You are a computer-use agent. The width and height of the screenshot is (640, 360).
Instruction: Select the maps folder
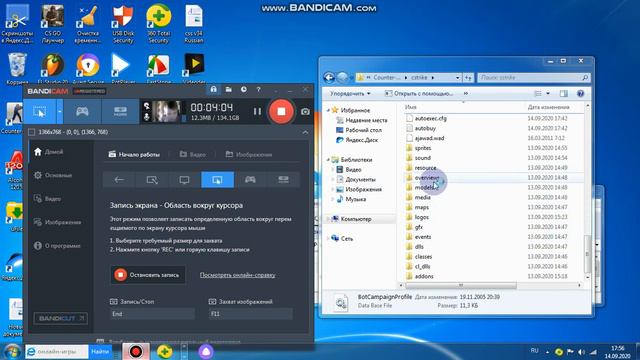coord(421,207)
